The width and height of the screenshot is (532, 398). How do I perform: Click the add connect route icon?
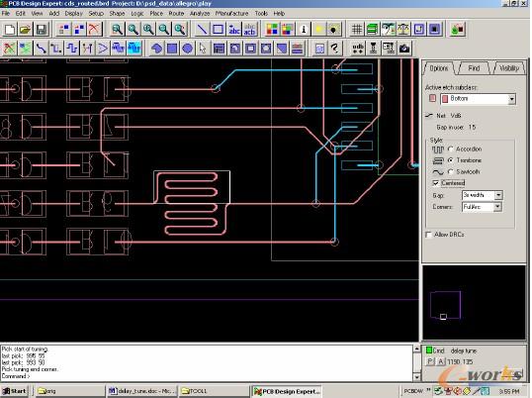[x=42, y=49]
